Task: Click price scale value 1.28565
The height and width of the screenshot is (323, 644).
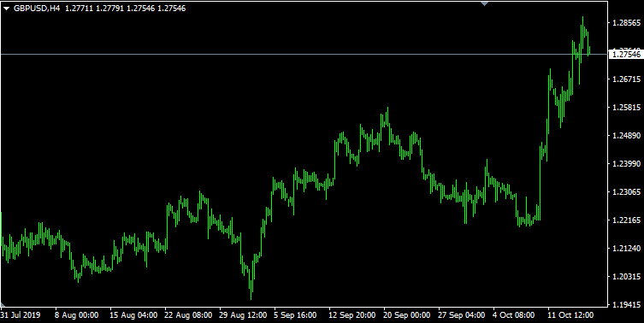Action: [x=626, y=23]
